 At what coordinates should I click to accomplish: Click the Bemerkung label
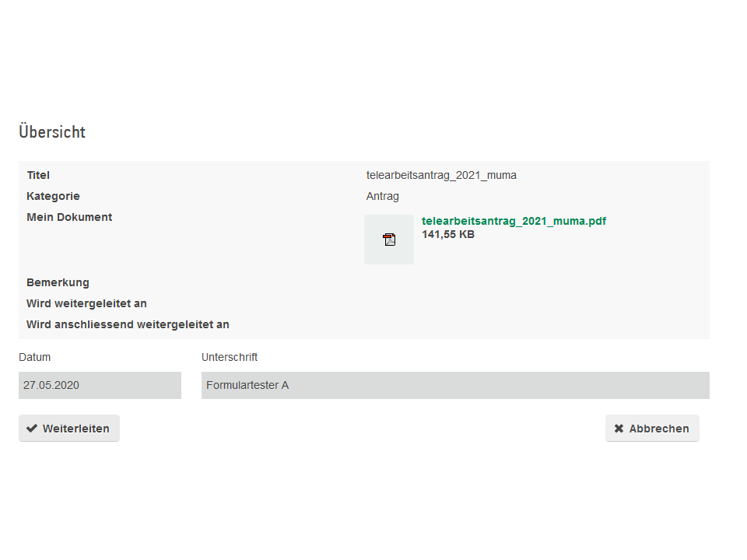tap(58, 282)
